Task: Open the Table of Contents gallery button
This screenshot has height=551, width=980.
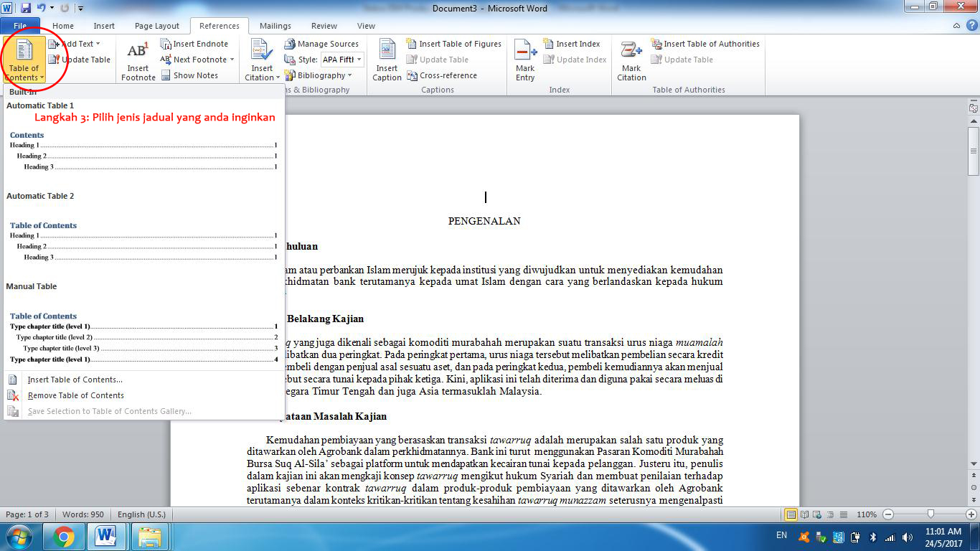Action: click(24, 60)
